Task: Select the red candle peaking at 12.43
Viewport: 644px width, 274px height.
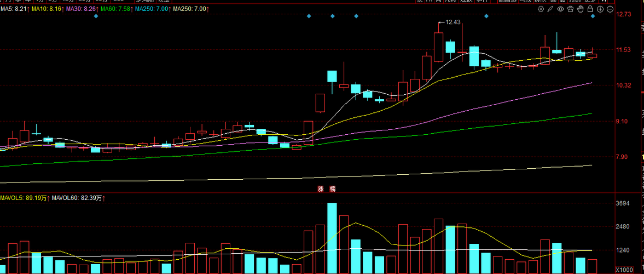Action: click(438, 43)
